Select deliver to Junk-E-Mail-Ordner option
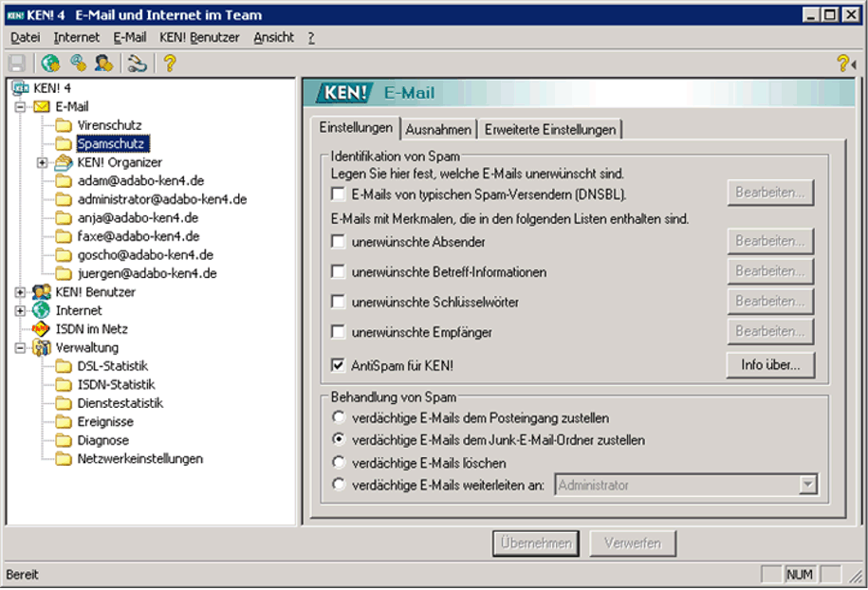Image resolution: width=868 pixels, height=590 pixels. (339, 439)
